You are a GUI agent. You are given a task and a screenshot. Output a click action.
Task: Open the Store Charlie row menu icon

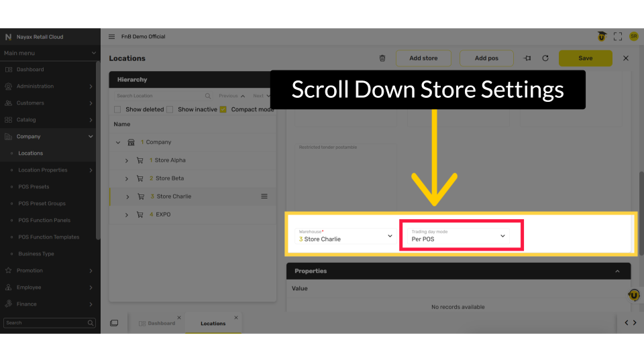264,196
